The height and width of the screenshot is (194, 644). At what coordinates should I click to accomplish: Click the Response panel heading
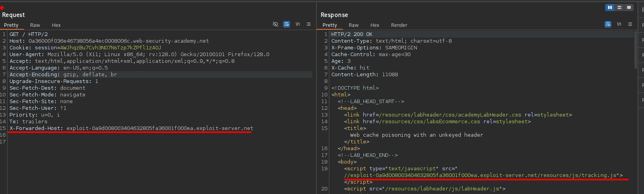click(334, 15)
